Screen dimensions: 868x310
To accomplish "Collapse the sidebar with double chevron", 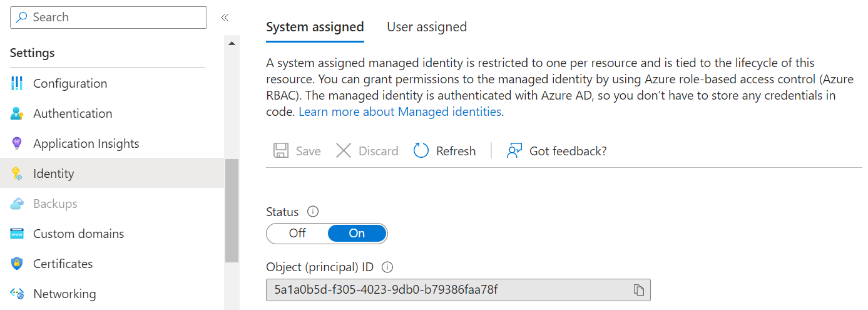I will tap(225, 18).
